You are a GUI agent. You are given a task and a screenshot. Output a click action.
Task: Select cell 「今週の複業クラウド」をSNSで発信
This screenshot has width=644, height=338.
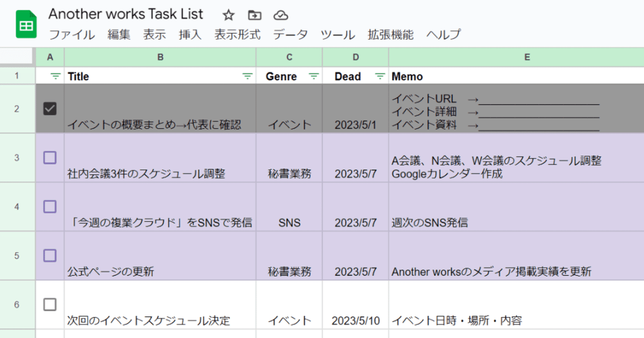pyautogui.click(x=160, y=206)
